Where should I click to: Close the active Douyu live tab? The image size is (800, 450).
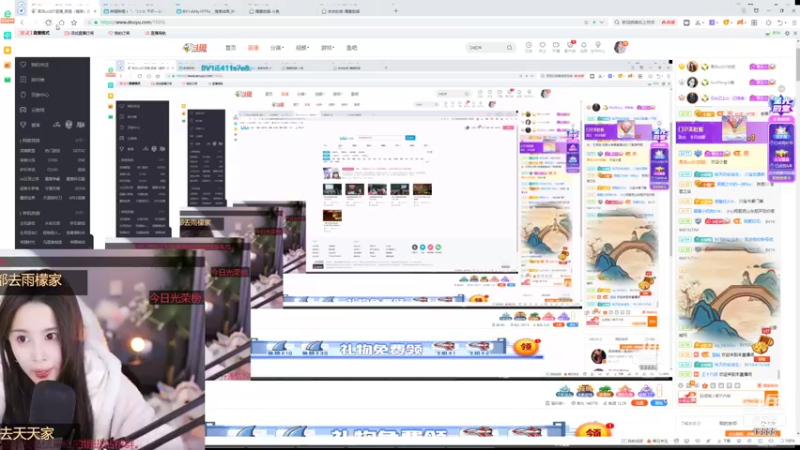pos(95,11)
